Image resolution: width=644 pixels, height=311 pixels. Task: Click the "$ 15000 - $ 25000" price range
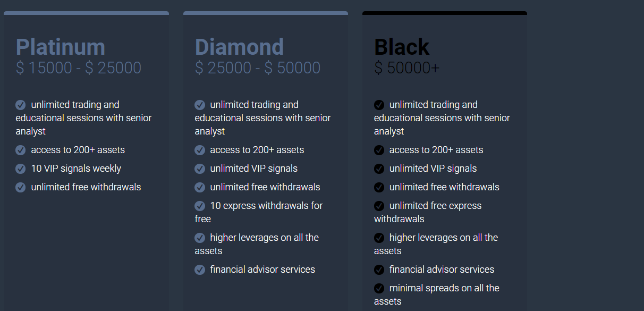coord(79,68)
